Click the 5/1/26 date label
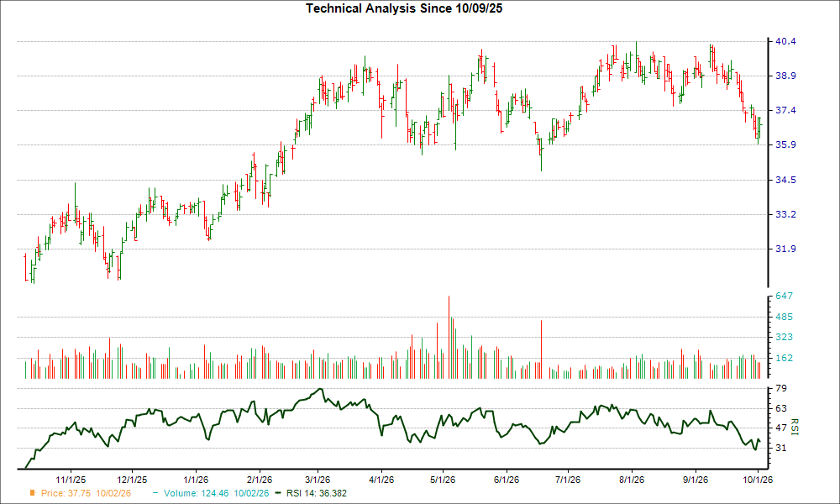The width and height of the screenshot is (840, 504). tap(443, 480)
